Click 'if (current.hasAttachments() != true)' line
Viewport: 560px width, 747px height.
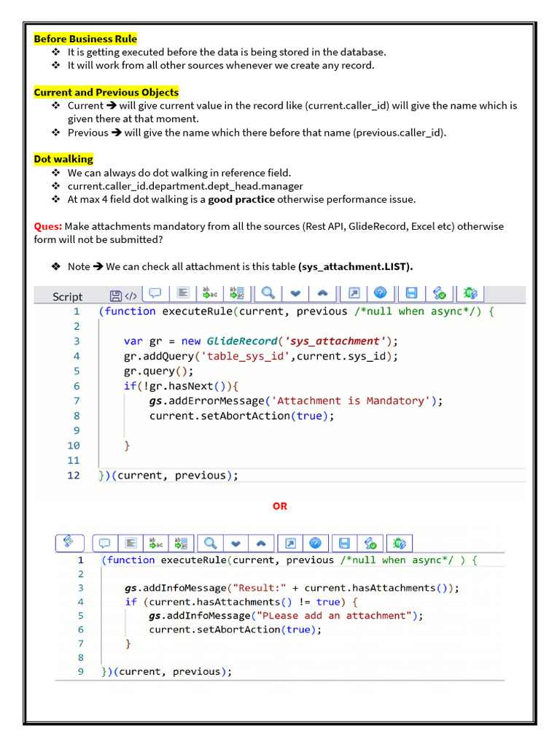241,602
